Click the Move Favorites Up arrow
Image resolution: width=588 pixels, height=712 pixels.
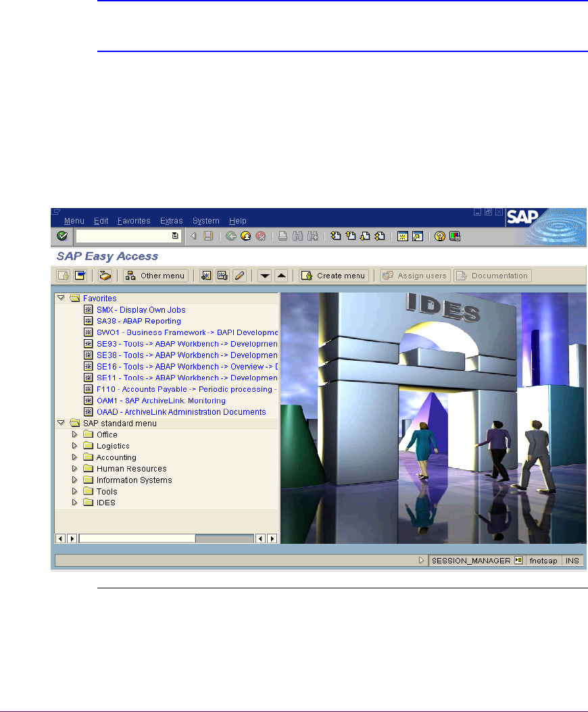281,276
